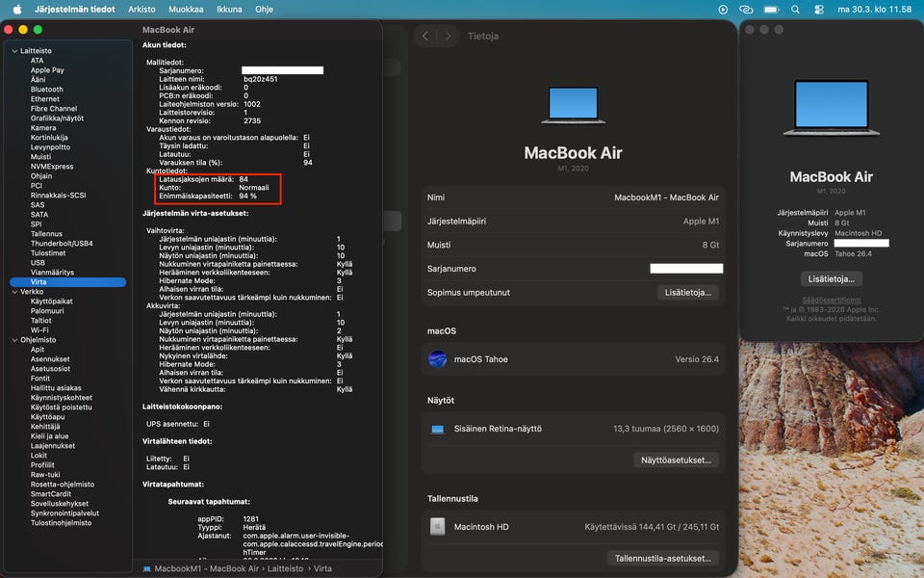
Task: Open the Apple menu
Action: (x=17, y=9)
